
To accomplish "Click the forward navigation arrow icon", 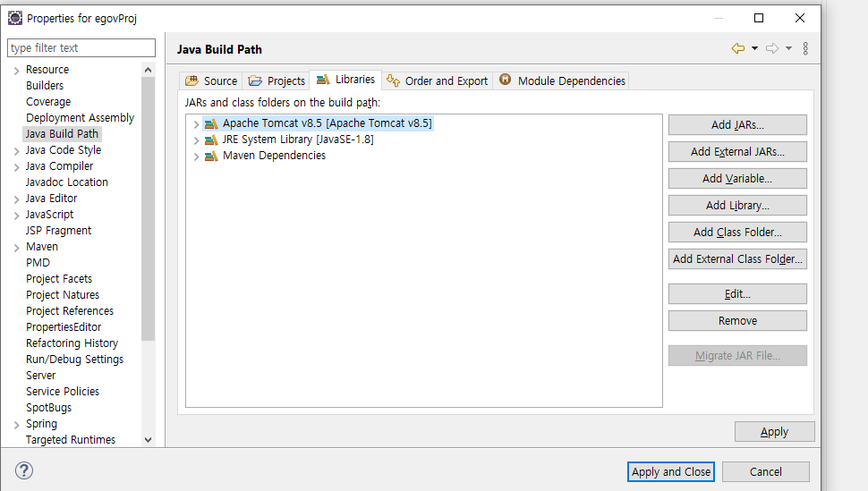I will point(772,48).
